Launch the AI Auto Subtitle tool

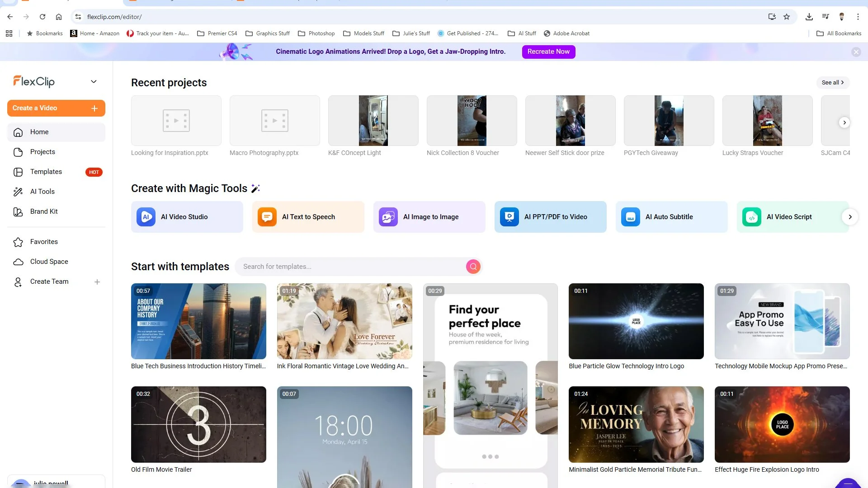pos(671,216)
